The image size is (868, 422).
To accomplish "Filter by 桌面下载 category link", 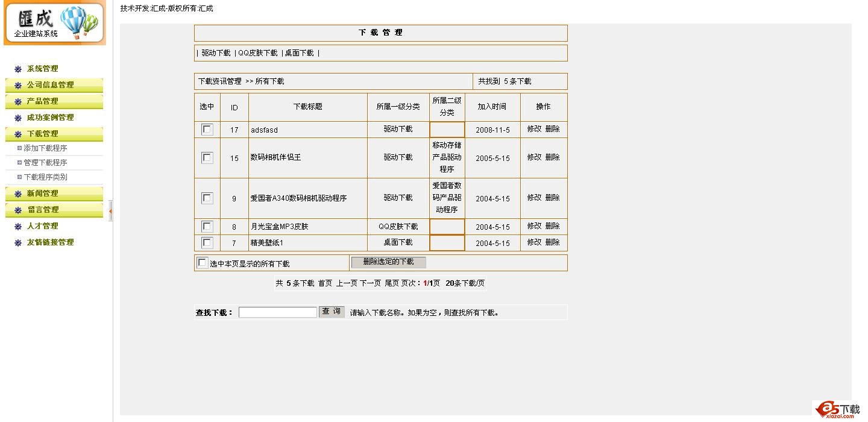I will click(300, 53).
